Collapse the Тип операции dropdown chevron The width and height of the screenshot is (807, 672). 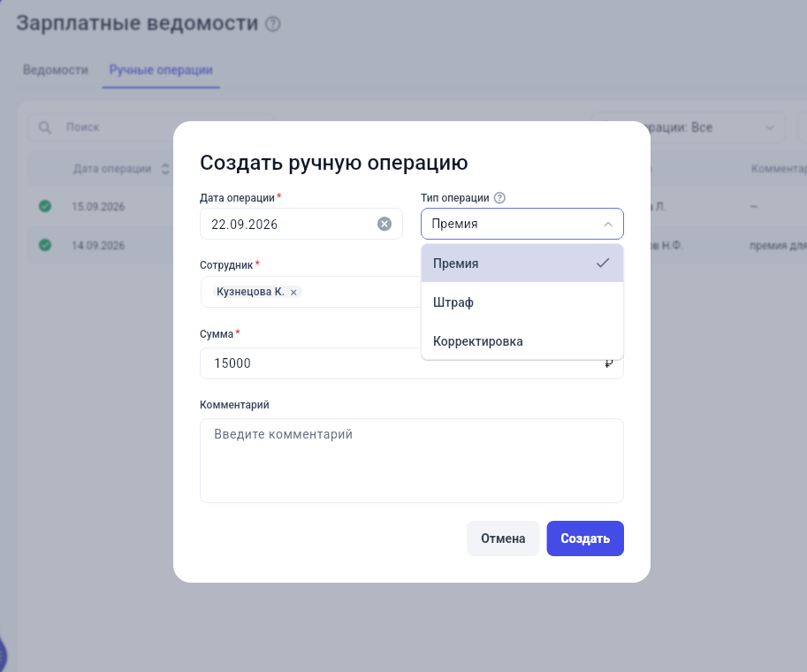[x=608, y=224]
